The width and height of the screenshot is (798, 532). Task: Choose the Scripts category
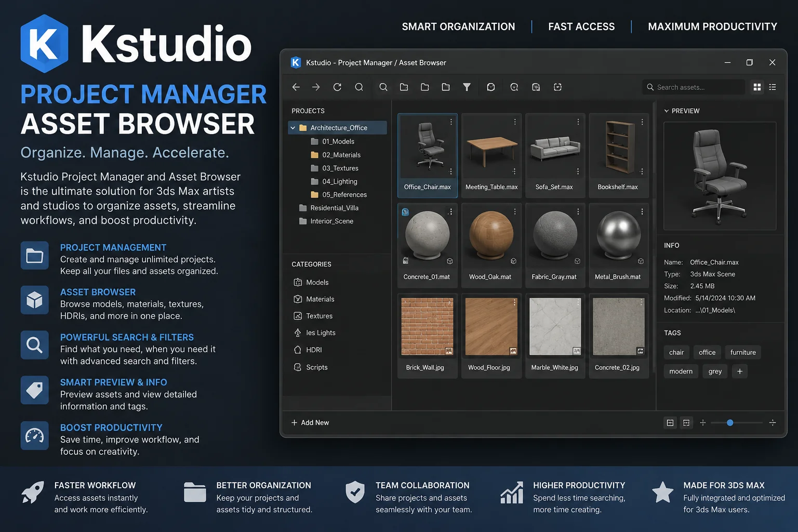click(x=311, y=367)
